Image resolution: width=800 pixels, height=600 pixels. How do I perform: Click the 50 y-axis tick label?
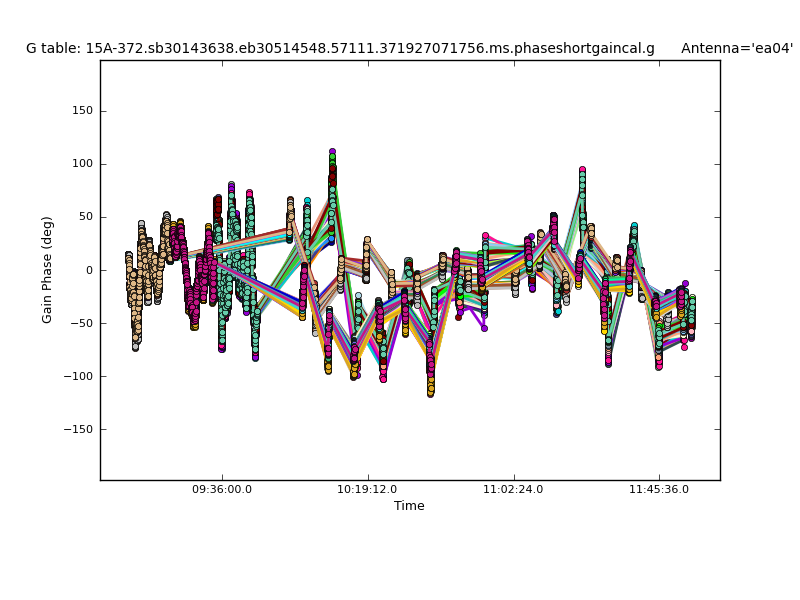86,217
